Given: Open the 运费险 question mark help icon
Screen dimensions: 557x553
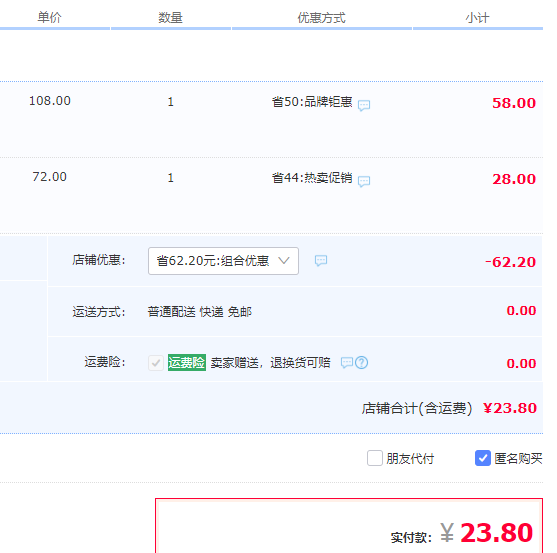Looking at the screenshot, I should click(x=362, y=363).
